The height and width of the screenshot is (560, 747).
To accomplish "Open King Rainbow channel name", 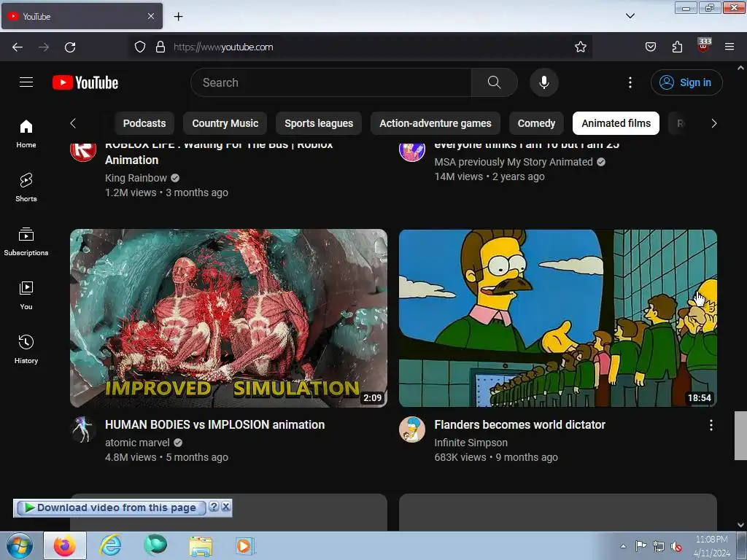I will 136,178.
